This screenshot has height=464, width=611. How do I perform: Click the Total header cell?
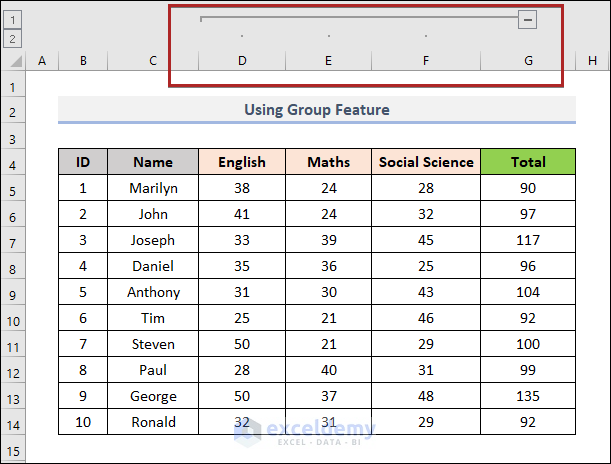tap(528, 162)
